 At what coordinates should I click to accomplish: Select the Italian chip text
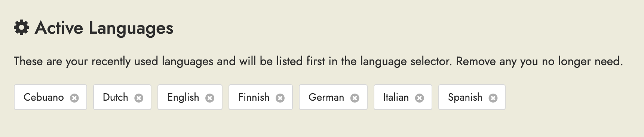pyautogui.click(x=396, y=97)
